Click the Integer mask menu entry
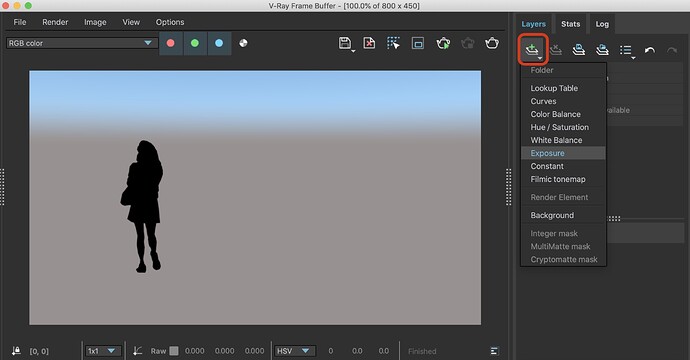The height and width of the screenshot is (360, 690). point(554,233)
